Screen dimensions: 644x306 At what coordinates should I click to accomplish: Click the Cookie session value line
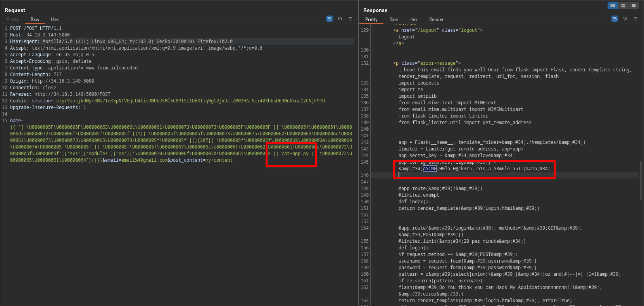pos(167,101)
